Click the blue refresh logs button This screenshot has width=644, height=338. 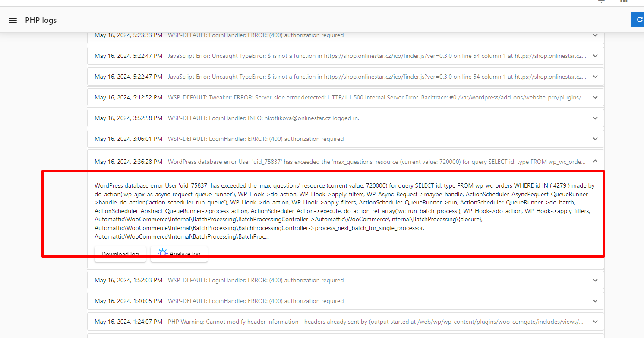click(638, 20)
